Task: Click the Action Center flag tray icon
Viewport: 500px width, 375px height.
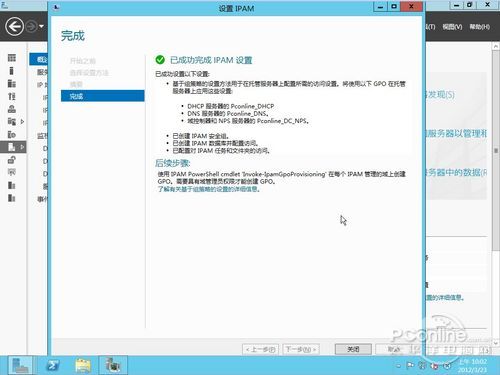Action: tap(410, 366)
